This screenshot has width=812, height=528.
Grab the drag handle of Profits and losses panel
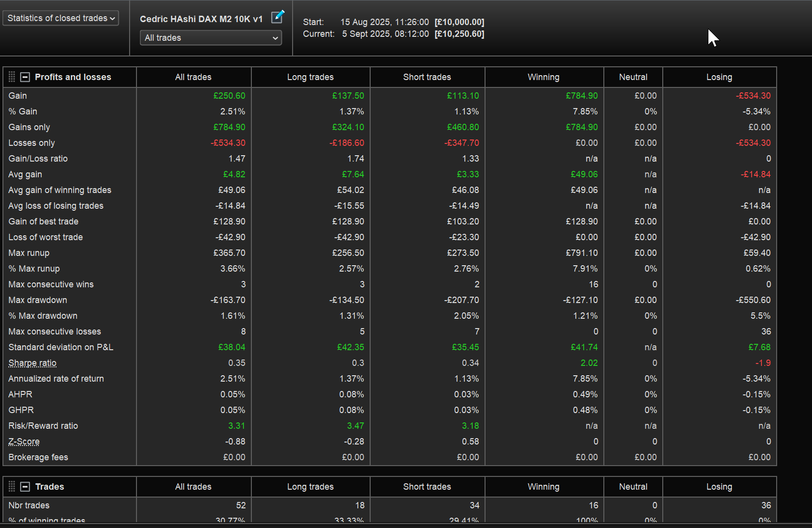12,77
